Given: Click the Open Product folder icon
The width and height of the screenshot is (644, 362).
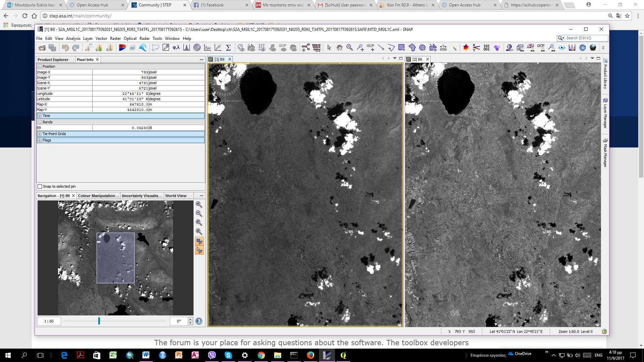Looking at the screenshot, I should pyautogui.click(x=42, y=48).
